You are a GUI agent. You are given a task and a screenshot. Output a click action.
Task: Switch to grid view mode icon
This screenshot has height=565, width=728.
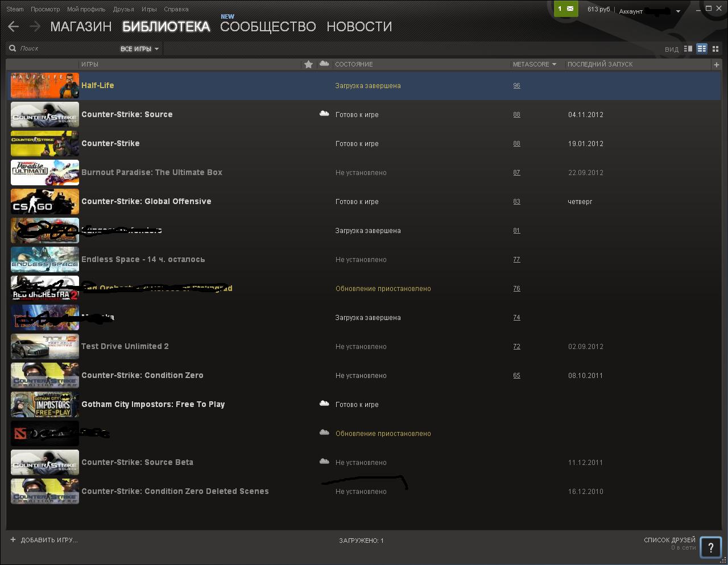tap(715, 49)
